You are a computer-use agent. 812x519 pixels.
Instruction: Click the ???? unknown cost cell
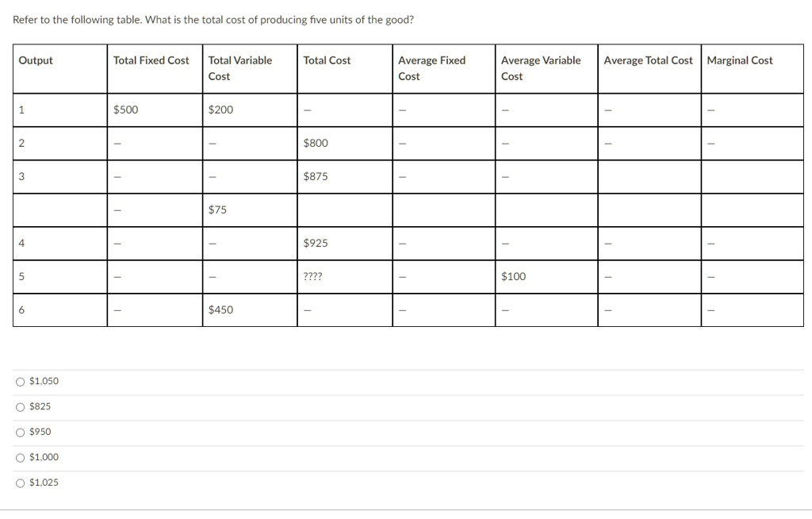coord(311,276)
